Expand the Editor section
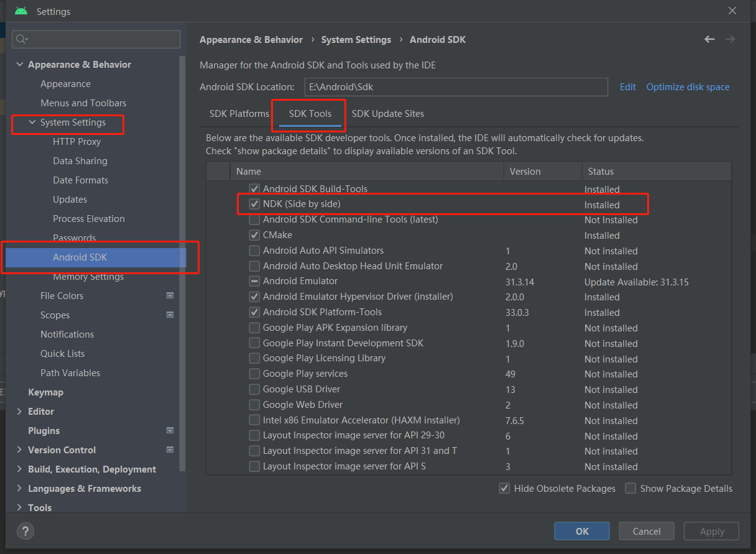The height and width of the screenshot is (554, 756). click(20, 412)
